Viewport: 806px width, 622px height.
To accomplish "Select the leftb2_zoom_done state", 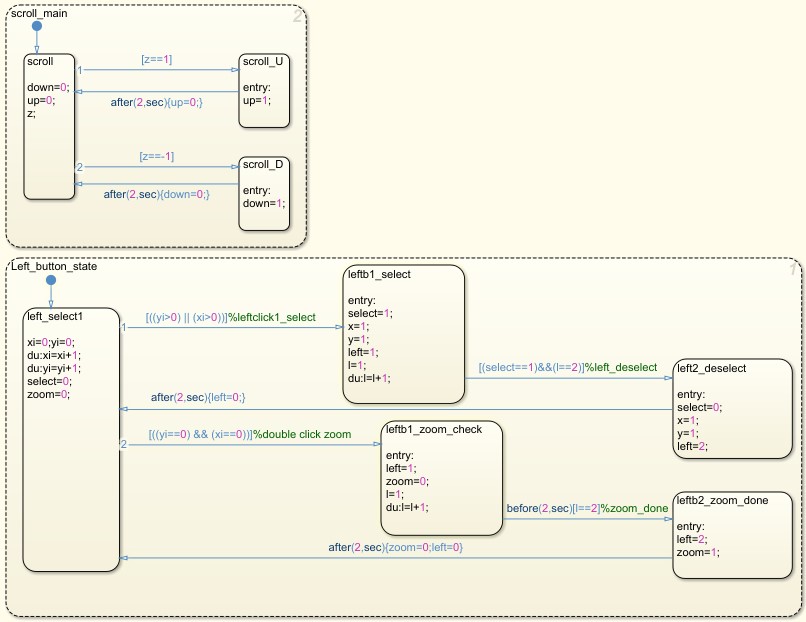I will click(x=732, y=535).
